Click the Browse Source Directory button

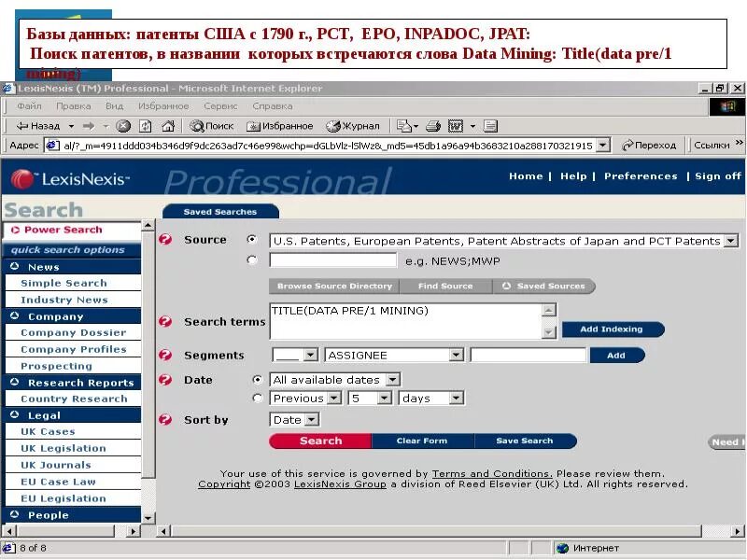coord(334,286)
